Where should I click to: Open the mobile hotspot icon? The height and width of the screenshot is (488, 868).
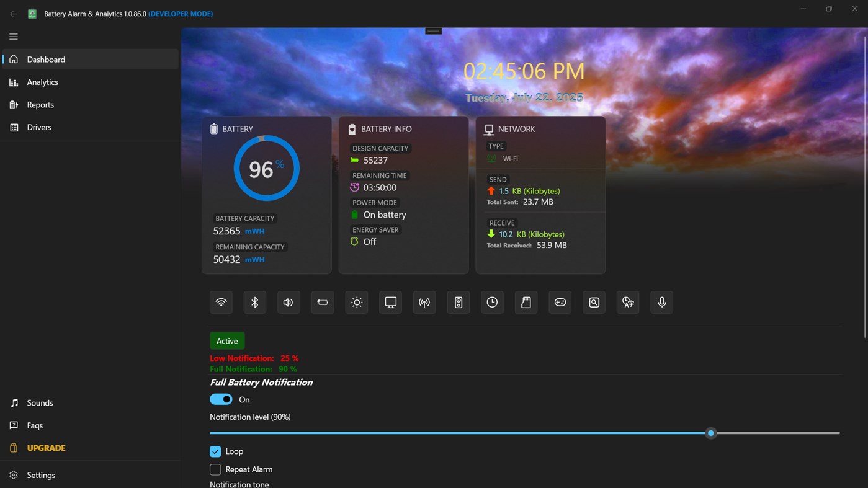point(424,302)
